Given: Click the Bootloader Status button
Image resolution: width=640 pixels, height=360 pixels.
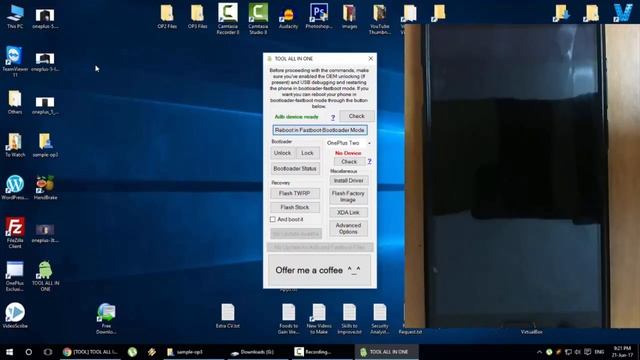Looking at the screenshot, I should (295, 169).
